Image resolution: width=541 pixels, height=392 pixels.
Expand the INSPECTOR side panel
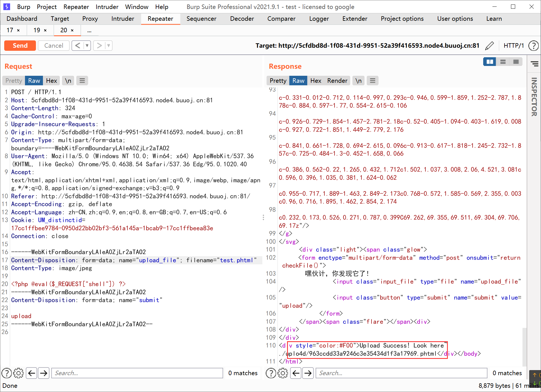pyautogui.click(x=534, y=97)
